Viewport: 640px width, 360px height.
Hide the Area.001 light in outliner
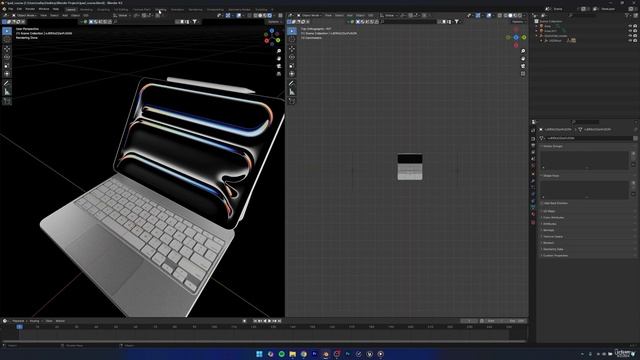(630, 31)
